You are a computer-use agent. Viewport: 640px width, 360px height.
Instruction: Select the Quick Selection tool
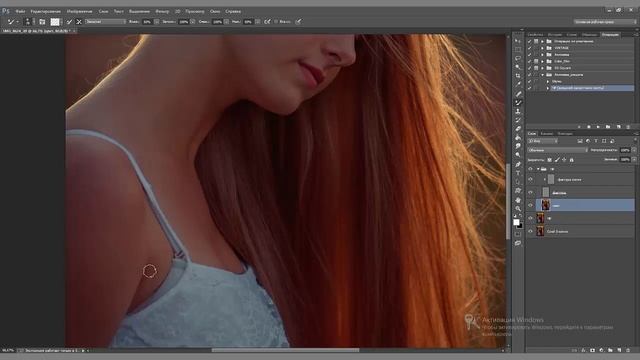click(518, 67)
